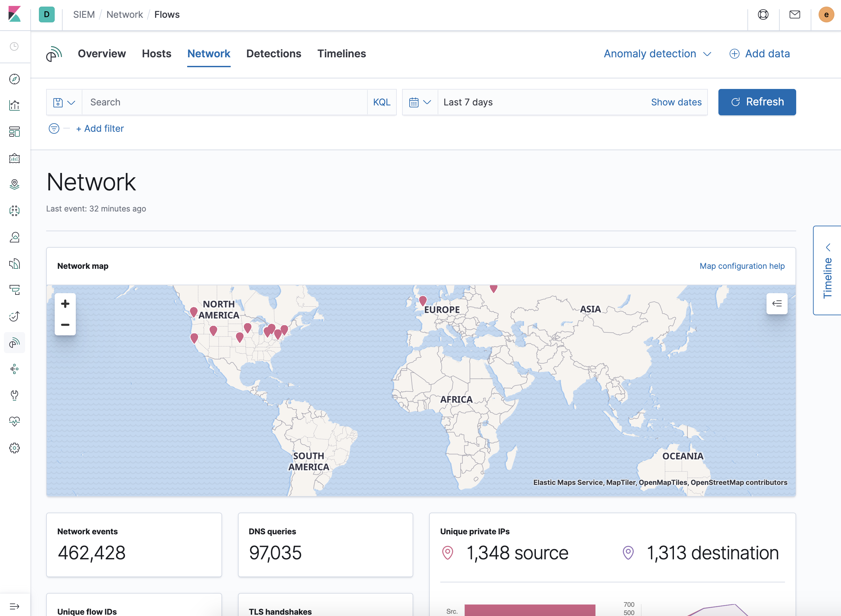The image size is (841, 616).
Task: Show dates in the time picker
Action: [676, 102]
